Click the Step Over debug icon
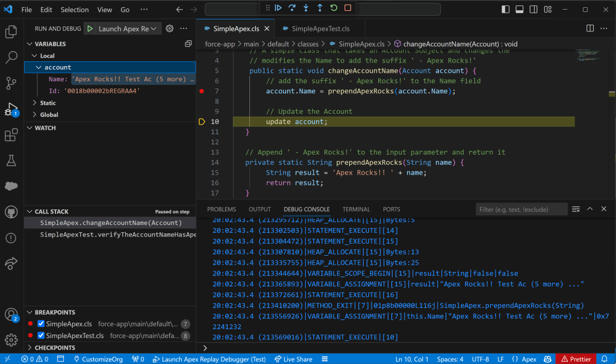This screenshot has height=364, width=616. [292, 8]
